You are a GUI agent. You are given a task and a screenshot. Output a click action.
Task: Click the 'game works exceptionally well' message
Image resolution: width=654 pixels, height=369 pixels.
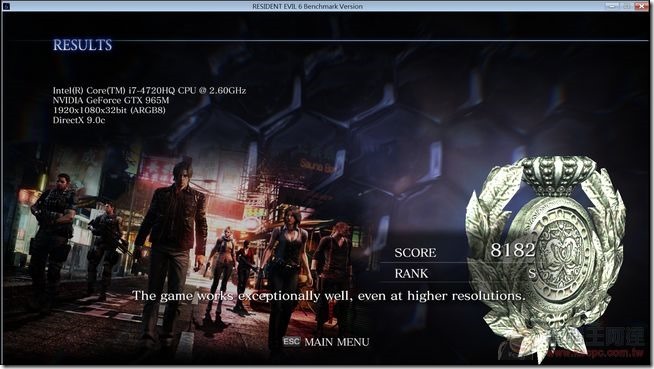click(328, 296)
